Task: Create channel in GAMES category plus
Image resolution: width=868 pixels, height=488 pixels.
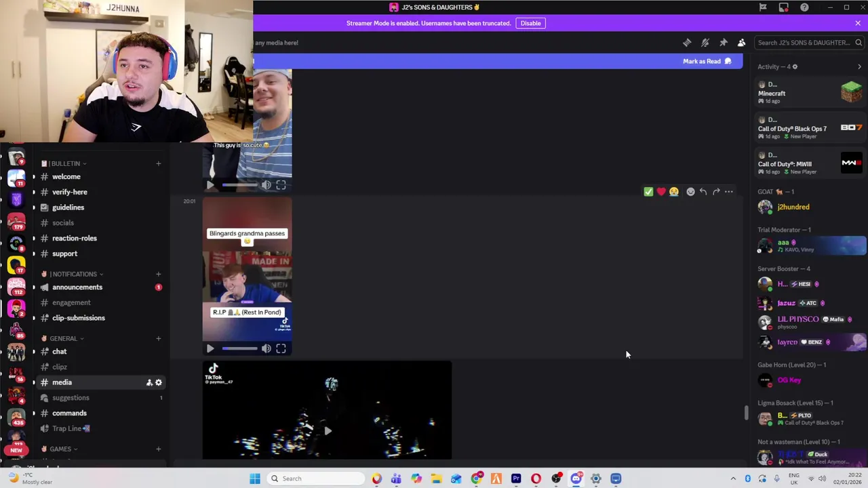Action: coord(158,449)
